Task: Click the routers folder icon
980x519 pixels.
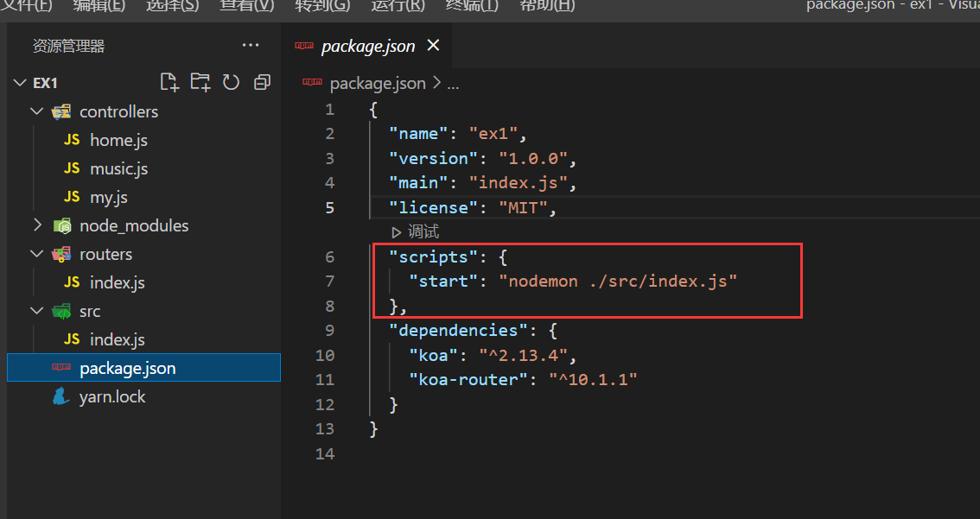Action: pyautogui.click(x=61, y=254)
